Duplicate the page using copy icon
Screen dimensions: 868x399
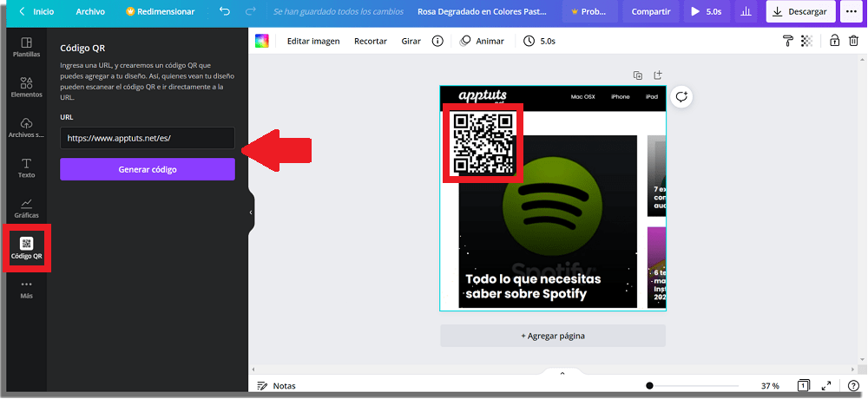638,75
